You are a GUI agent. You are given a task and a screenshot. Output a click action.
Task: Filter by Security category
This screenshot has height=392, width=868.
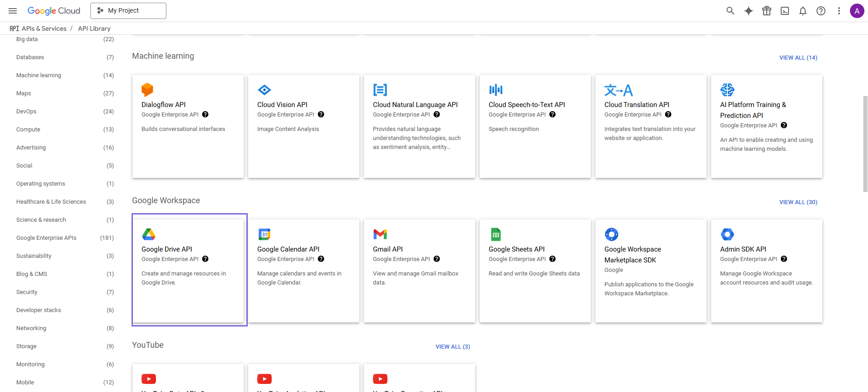27,292
